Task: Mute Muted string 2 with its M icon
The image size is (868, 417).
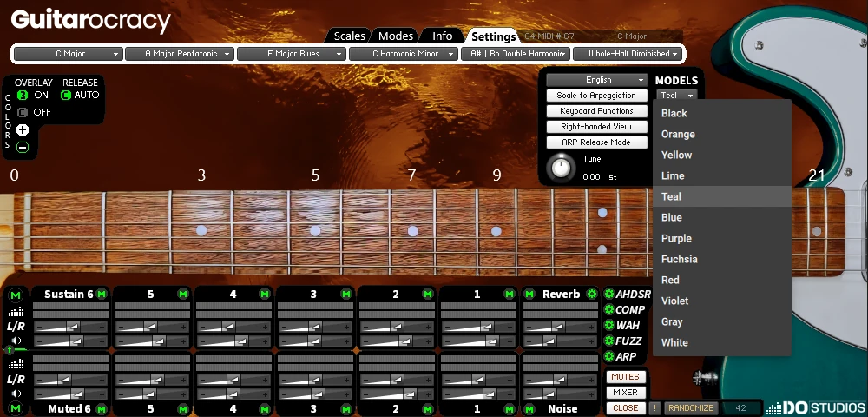Action: [427, 409]
